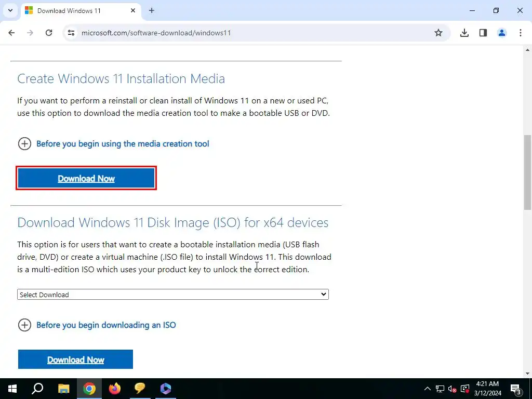The height and width of the screenshot is (399, 532).
Task: Open the clock and calendar flyout
Action: [487, 389]
